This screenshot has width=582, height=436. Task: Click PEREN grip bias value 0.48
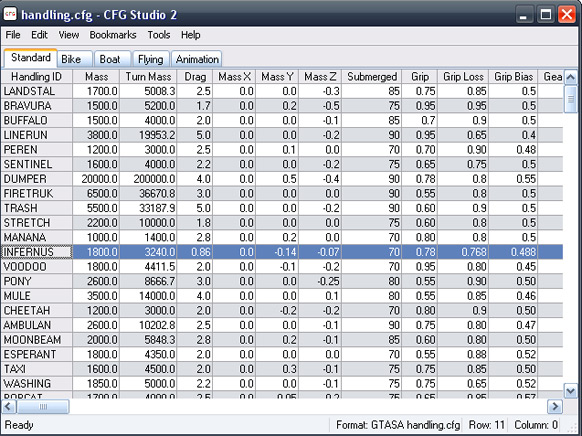point(513,150)
